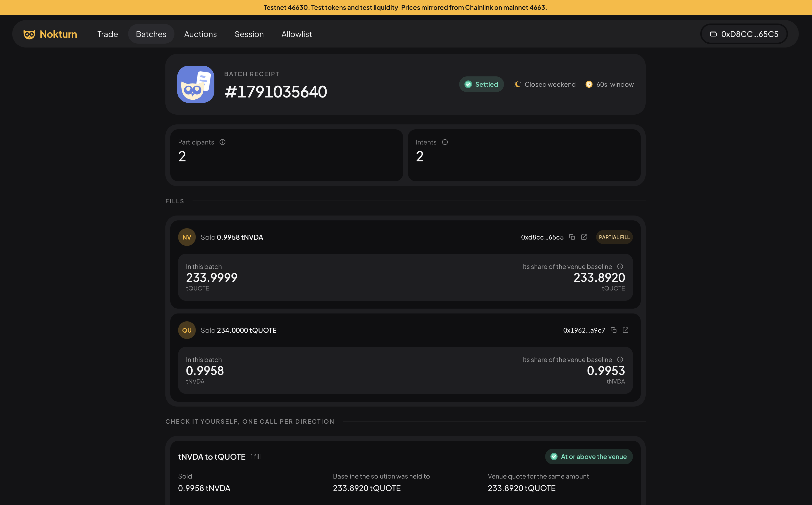Click the tNVDA to tQUOTE heading
The image size is (812, 505).
coord(211,457)
